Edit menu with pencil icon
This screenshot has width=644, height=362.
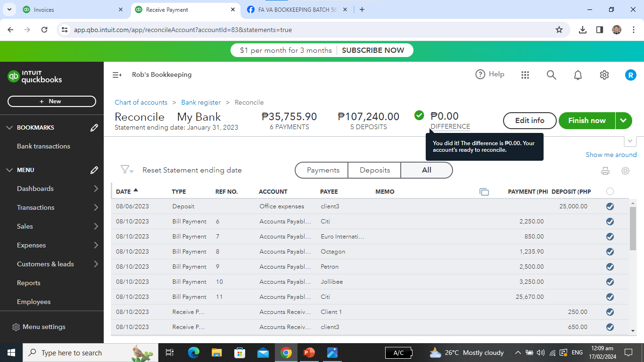(x=94, y=170)
